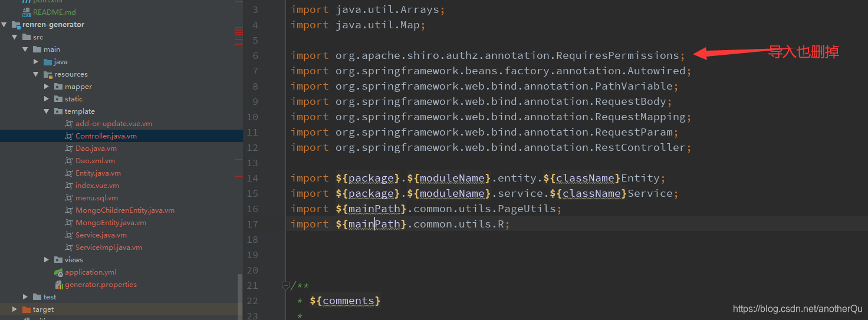Image resolution: width=868 pixels, height=320 pixels.
Task: Click the resources folder icon
Action: click(48, 74)
